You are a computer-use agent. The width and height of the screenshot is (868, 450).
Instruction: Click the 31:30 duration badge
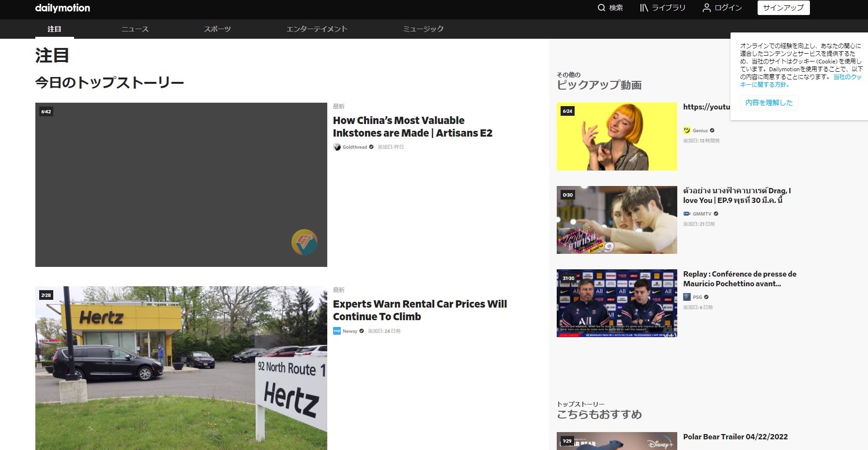(x=568, y=279)
